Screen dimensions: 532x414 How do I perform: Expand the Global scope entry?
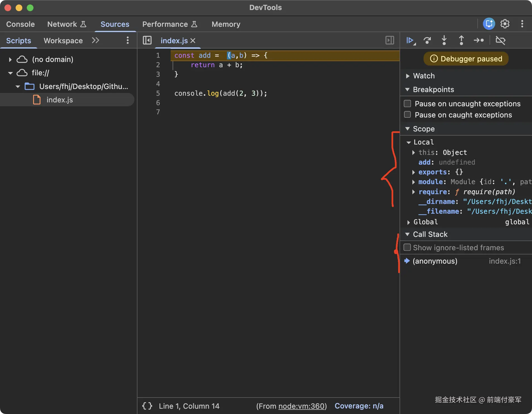coord(408,222)
